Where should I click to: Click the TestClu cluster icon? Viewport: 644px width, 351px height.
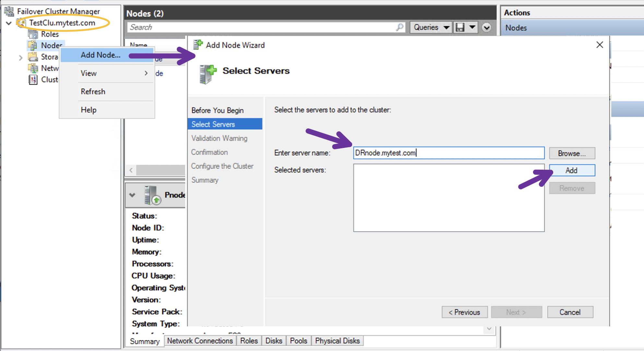tap(22, 23)
